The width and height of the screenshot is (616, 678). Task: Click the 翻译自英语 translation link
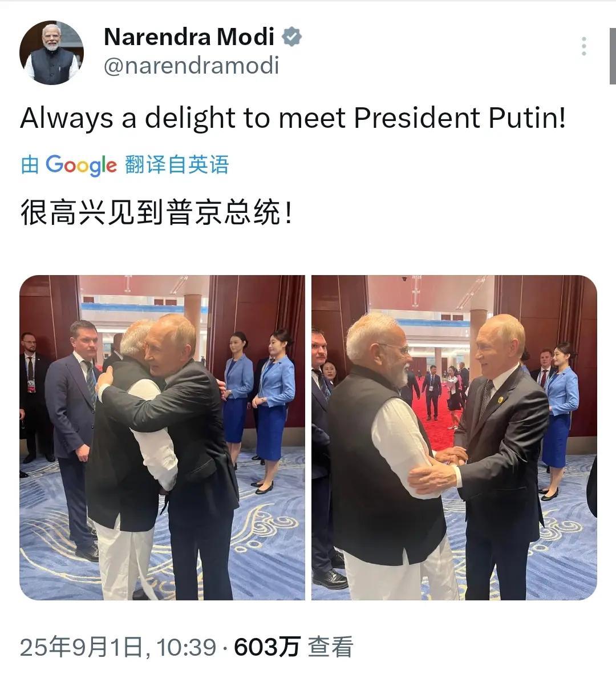(x=177, y=164)
